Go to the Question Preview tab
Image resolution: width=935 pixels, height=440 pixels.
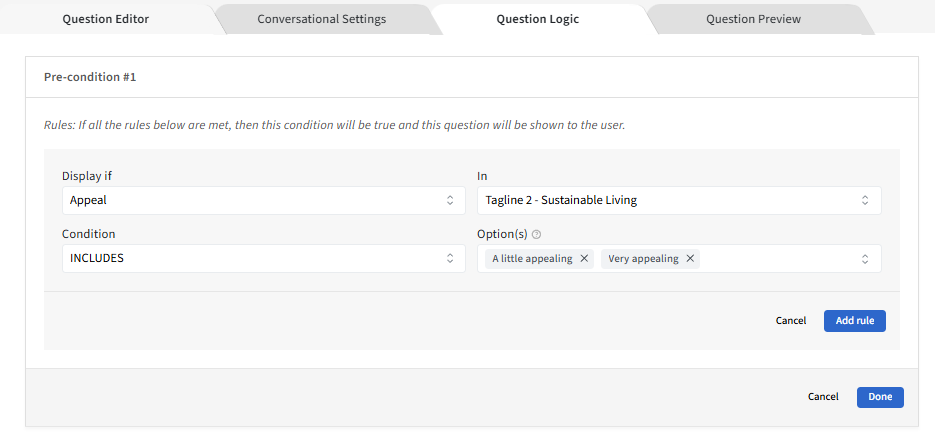pyautogui.click(x=753, y=19)
